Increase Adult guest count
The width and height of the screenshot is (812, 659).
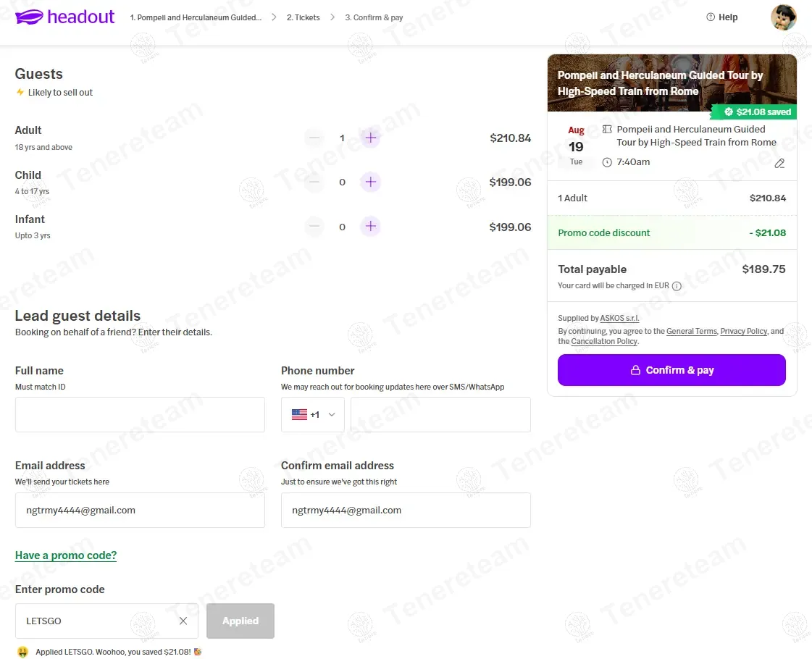coord(371,138)
